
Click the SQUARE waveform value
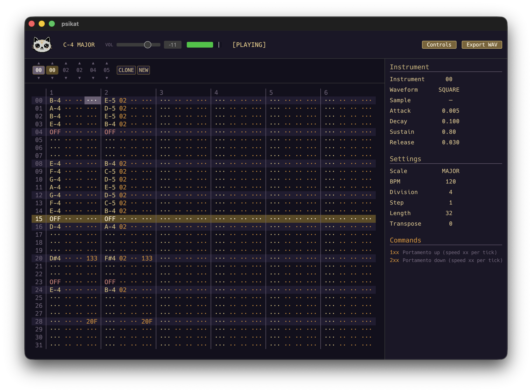click(x=449, y=90)
